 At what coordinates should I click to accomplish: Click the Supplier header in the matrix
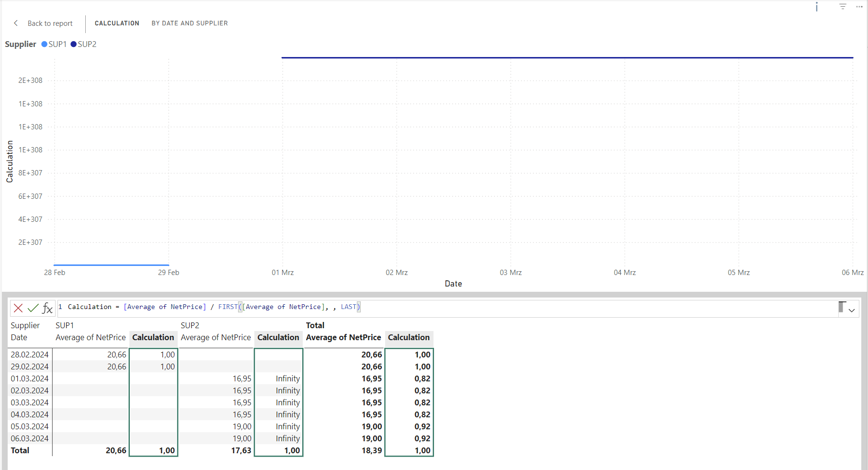pos(25,326)
